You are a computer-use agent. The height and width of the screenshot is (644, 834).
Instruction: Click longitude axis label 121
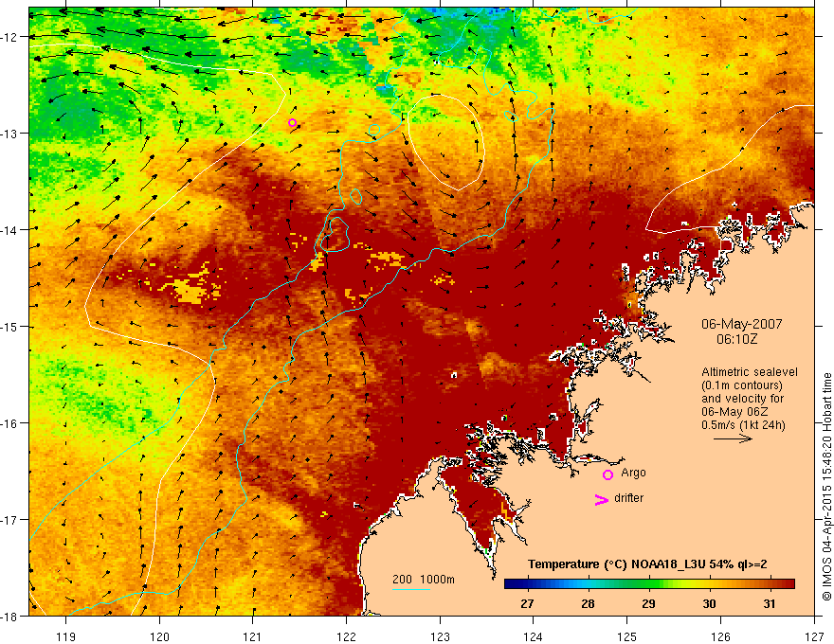(253, 636)
